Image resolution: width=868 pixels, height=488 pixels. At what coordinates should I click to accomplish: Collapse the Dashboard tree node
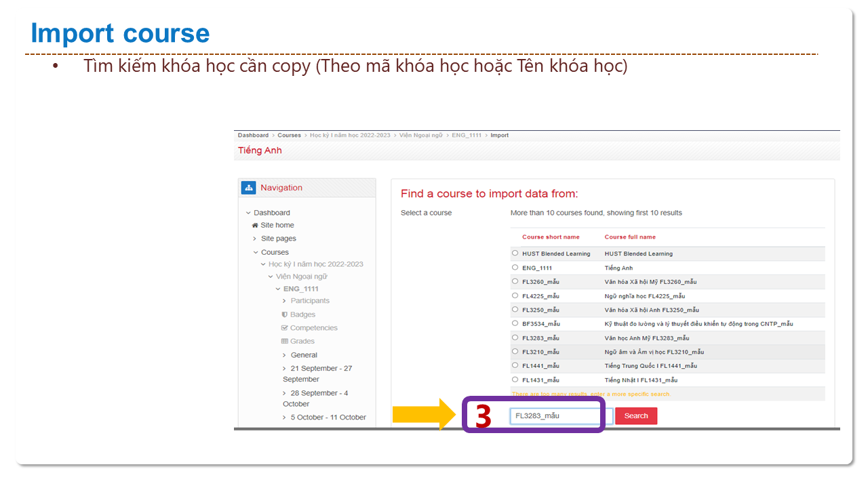point(248,213)
